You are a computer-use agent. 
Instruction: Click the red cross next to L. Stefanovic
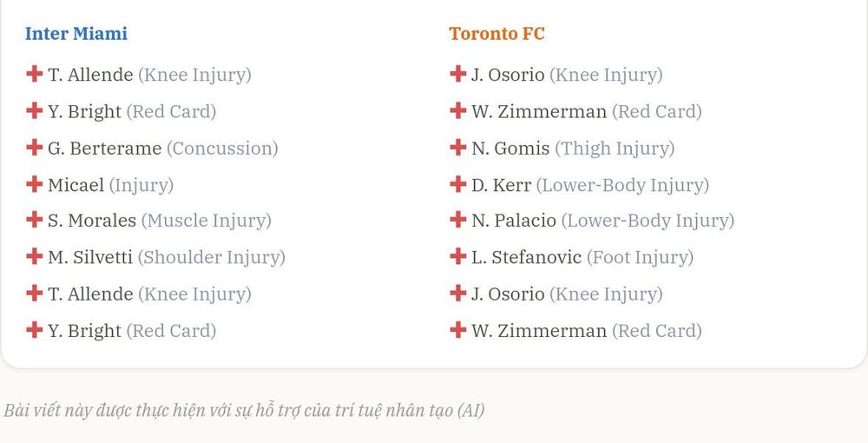pos(457,256)
